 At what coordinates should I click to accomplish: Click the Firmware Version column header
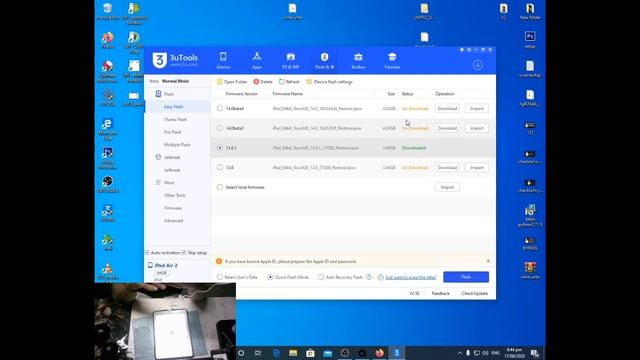click(242, 93)
